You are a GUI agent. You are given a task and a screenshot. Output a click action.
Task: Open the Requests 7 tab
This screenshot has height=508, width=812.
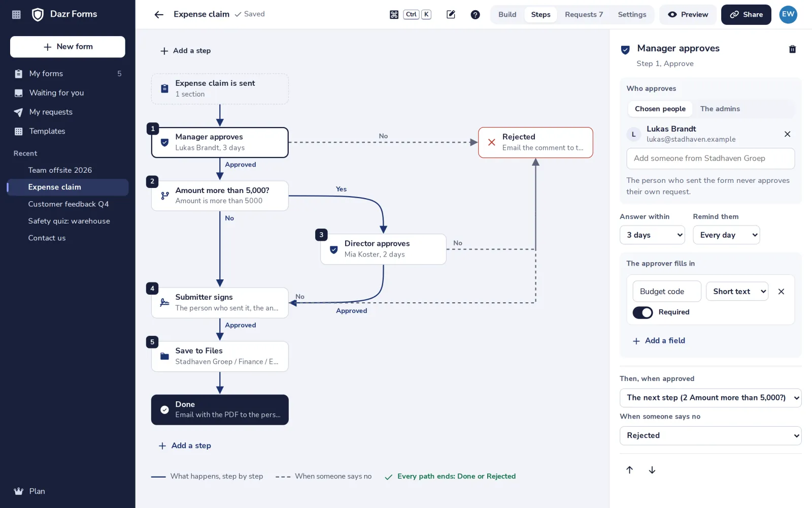tap(584, 15)
